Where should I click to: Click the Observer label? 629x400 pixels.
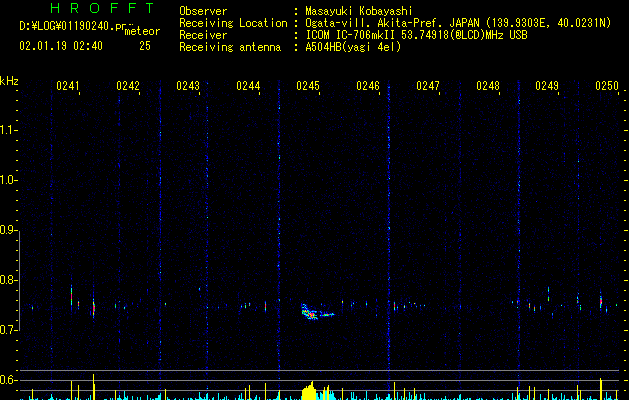(203, 11)
